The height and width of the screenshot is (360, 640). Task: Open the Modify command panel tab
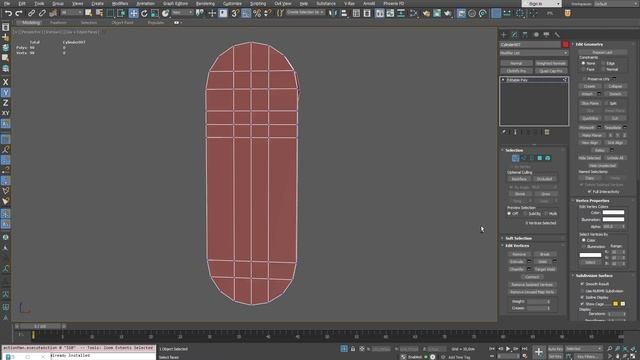tap(514, 35)
